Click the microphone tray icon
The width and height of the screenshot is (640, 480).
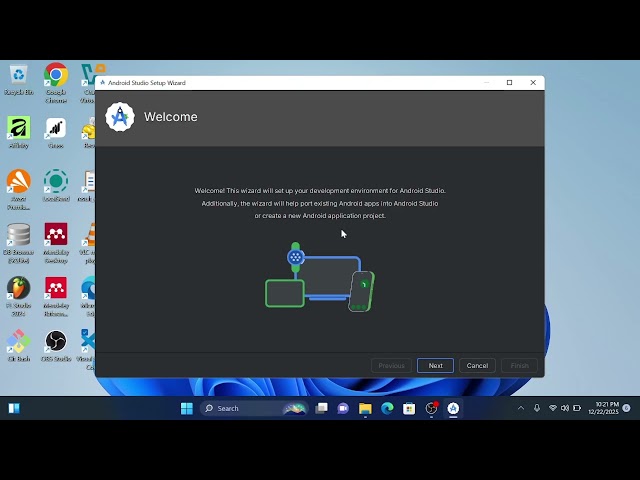pyautogui.click(x=537, y=408)
